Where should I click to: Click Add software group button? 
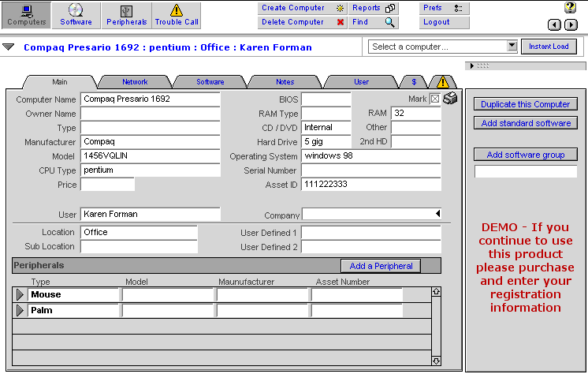click(526, 155)
